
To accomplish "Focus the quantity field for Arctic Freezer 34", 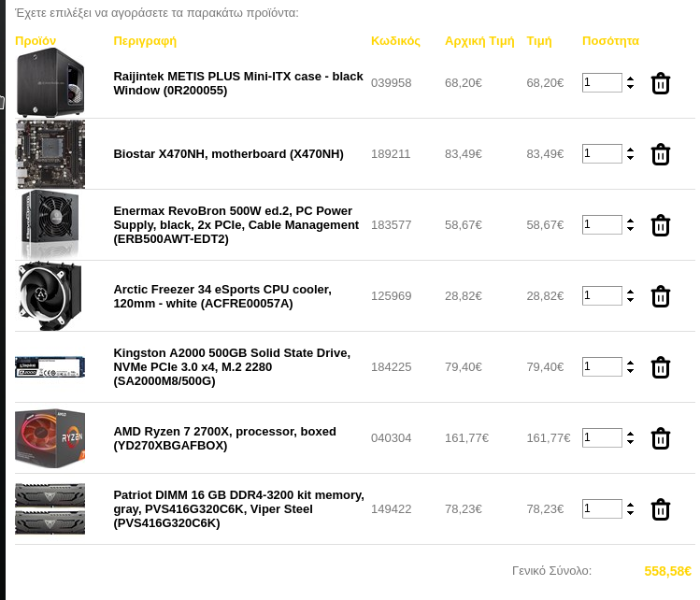I will (602, 295).
